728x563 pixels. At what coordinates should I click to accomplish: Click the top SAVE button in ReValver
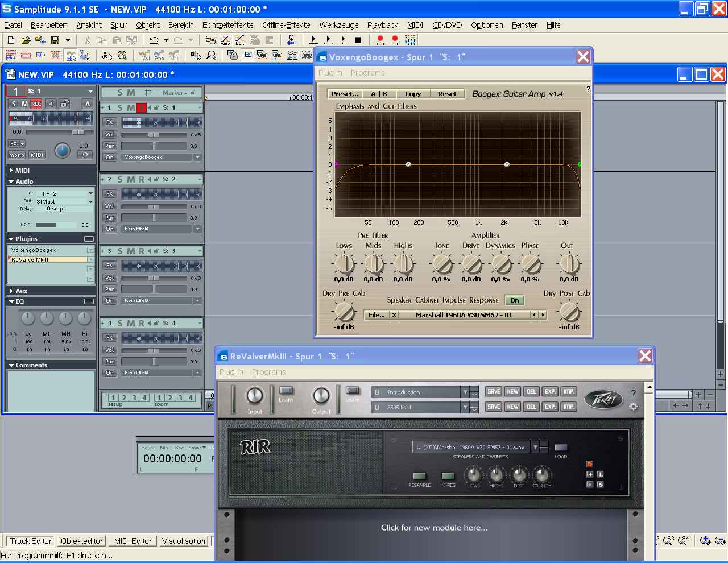(x=494, y=392)
